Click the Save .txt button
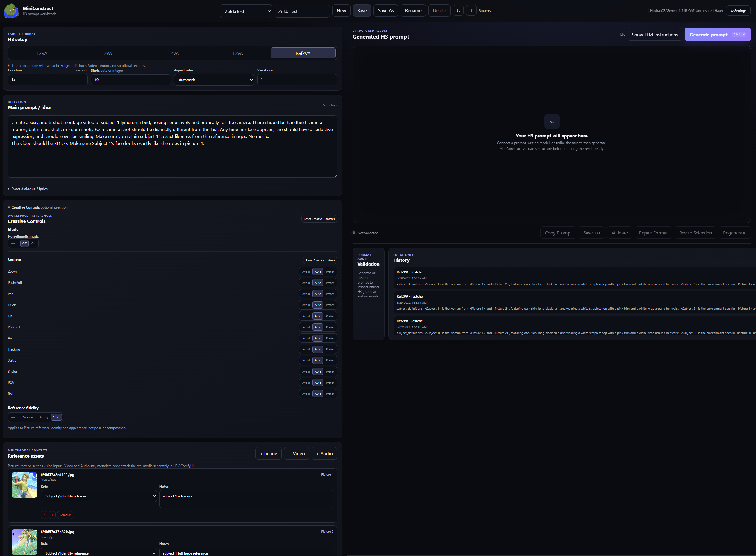Screen dimensions: 756x556 [x=592, y=233]
